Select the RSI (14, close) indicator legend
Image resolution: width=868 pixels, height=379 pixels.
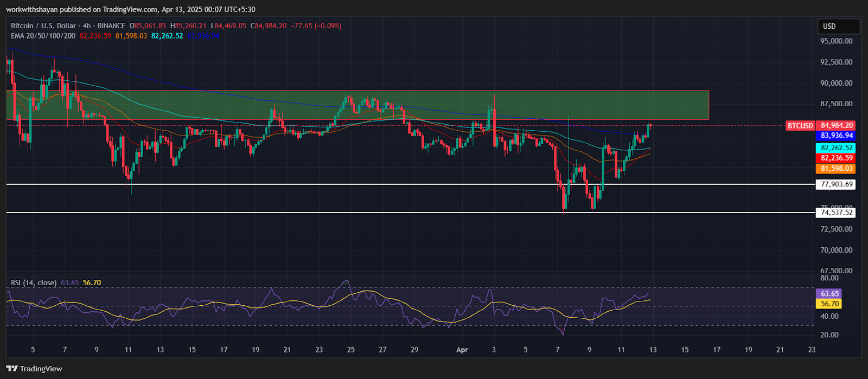[x=34, y=282]
